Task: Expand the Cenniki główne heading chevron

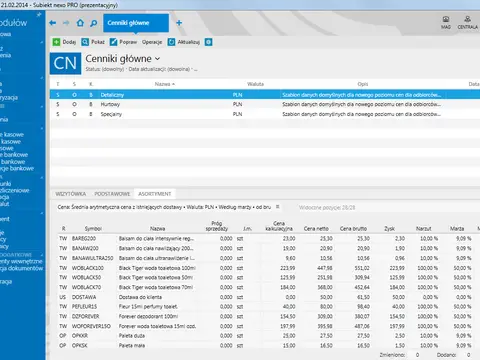Action: [x=158, y=59]
